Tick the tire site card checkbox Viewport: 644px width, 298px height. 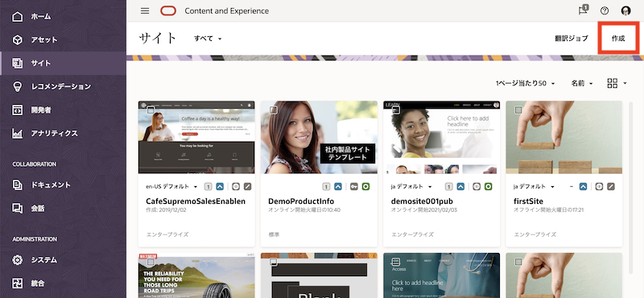click(x=151, y=262)
